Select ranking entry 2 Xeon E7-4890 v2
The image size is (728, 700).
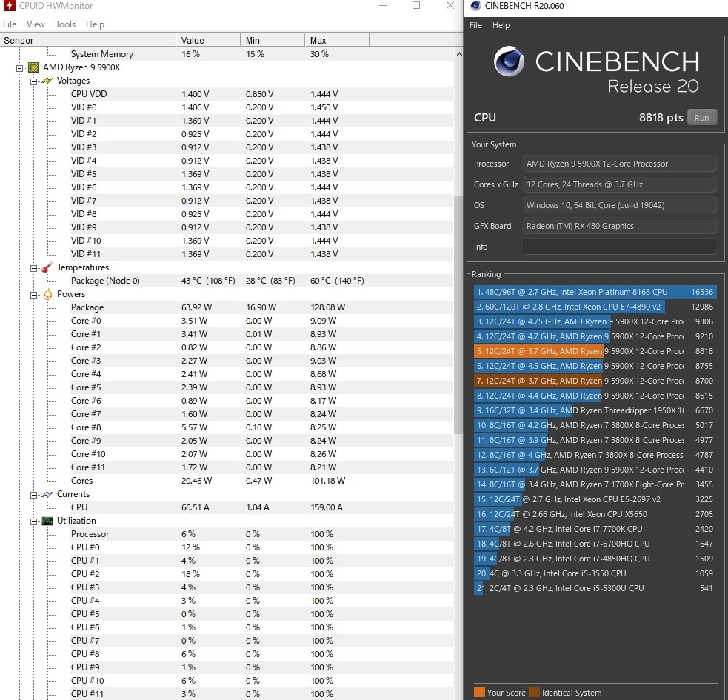(595, 307)
